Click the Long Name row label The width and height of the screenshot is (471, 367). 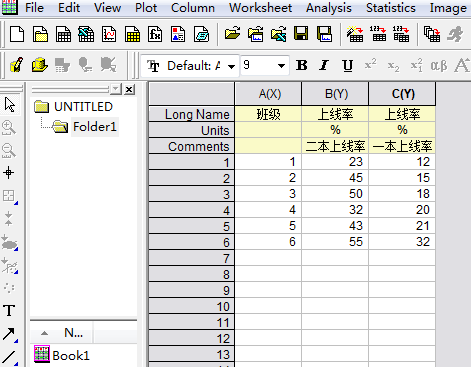click(191, 114)
